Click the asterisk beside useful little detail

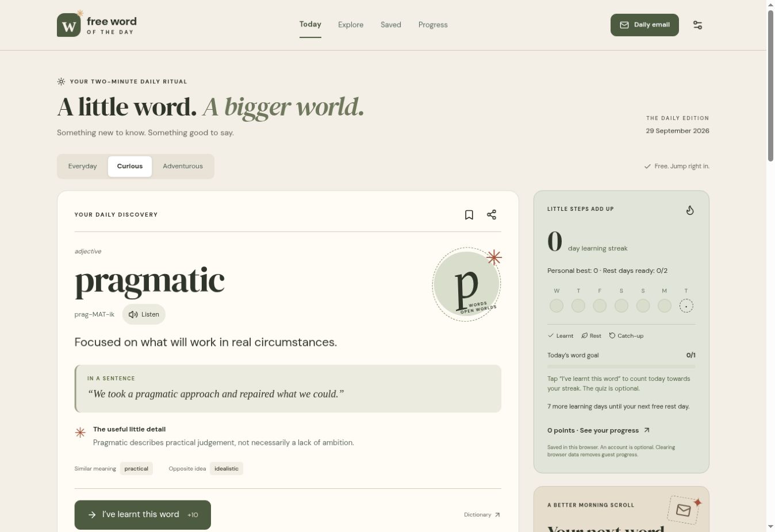pos(80,433)
